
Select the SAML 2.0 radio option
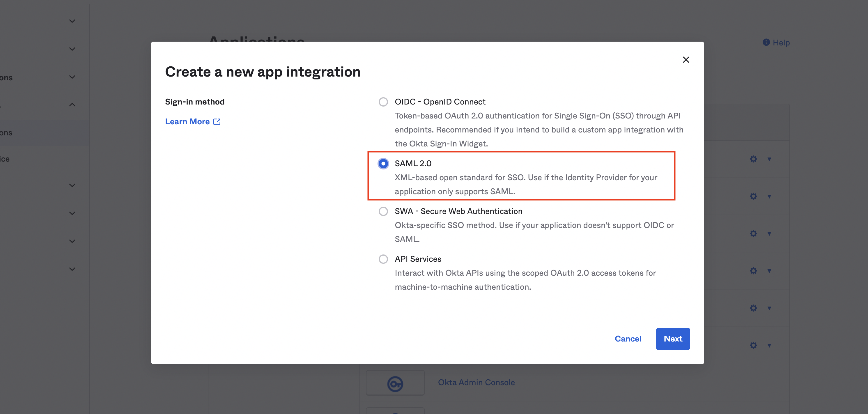point(383,164)
